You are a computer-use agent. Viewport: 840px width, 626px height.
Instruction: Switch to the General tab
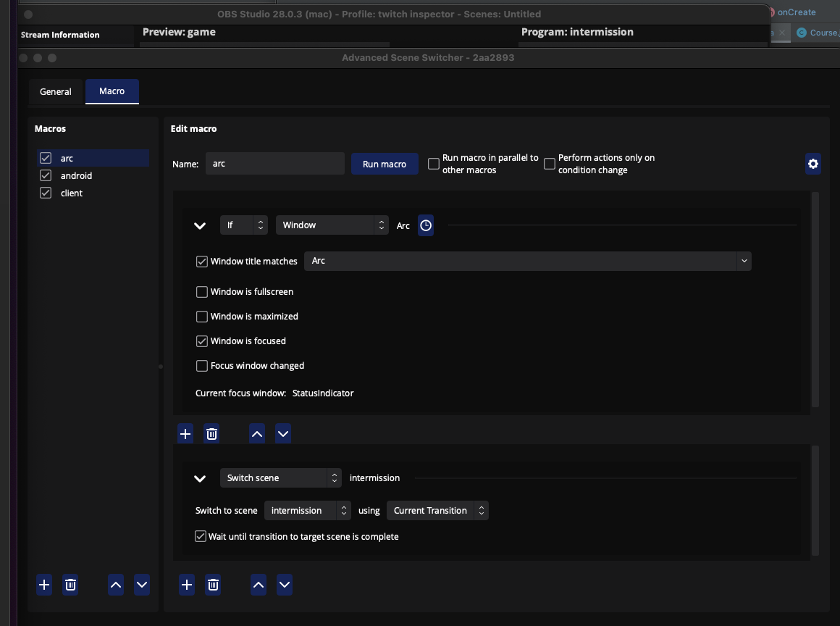click(x=55, y=91)
